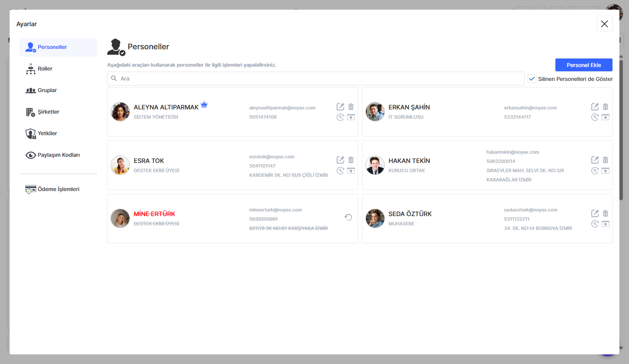Click the shield window icon for Seda Öztürk

coord(605,224)
